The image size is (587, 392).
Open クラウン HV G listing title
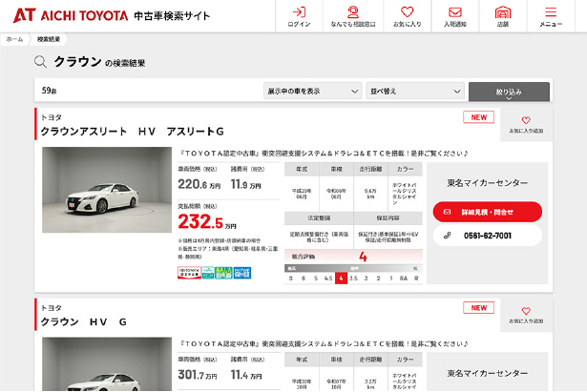click(x=83, y=321)
